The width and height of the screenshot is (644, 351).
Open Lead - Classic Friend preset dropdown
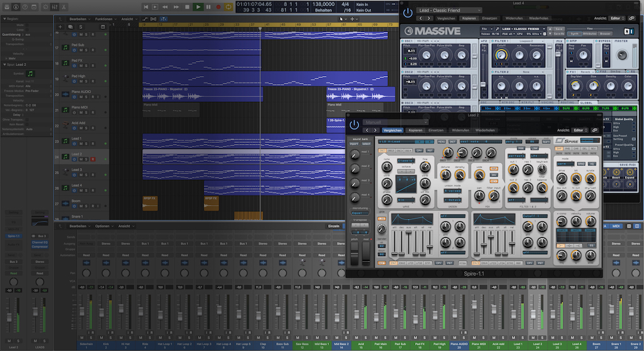point(450,10)
